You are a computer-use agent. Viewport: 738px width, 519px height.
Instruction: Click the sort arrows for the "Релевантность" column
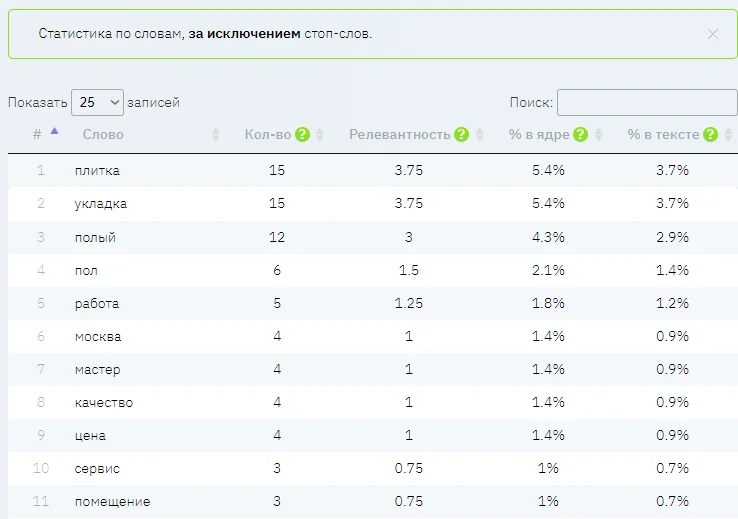[x=479, y=135]
